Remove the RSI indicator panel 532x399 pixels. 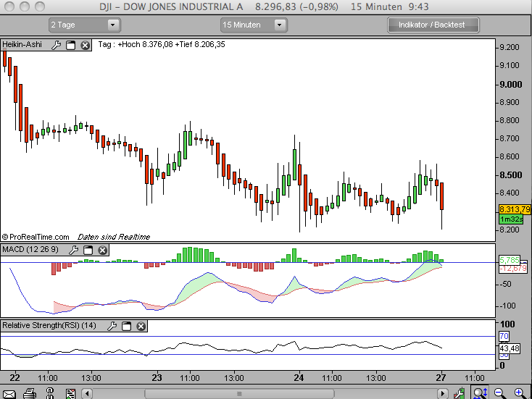pyautogui.click(x=141, y=326)
